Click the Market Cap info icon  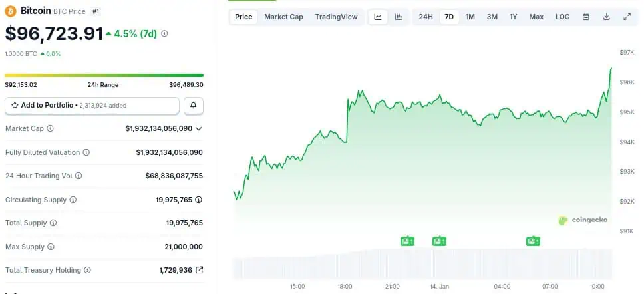[x=50, y=128]
